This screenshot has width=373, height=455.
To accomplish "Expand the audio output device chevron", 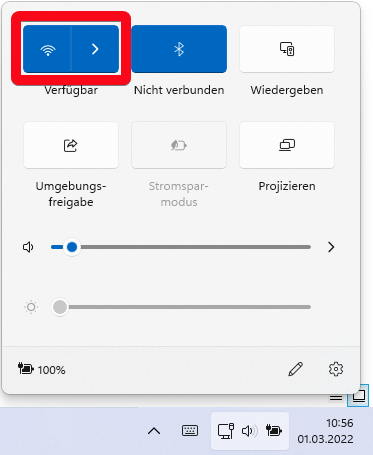I will pos(331,247).
